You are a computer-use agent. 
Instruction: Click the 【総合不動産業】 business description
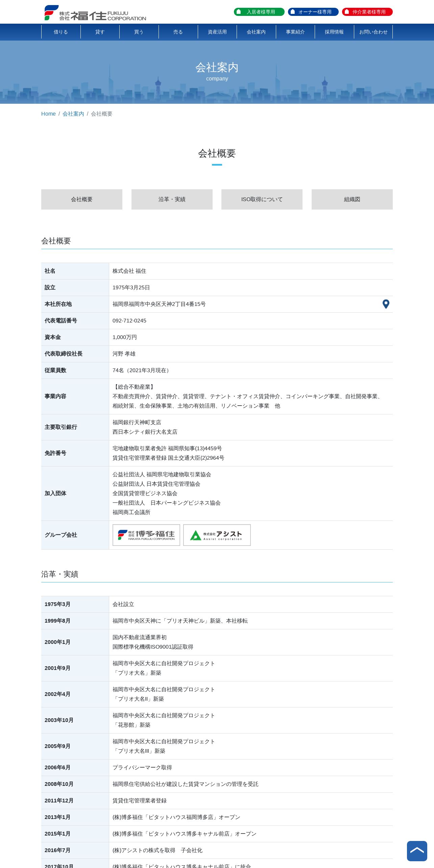(134, 387)
